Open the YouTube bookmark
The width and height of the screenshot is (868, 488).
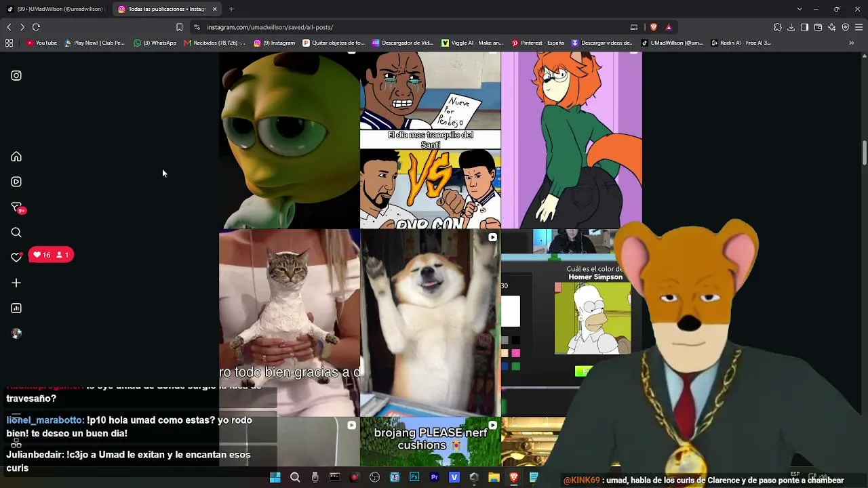[42, 43]
